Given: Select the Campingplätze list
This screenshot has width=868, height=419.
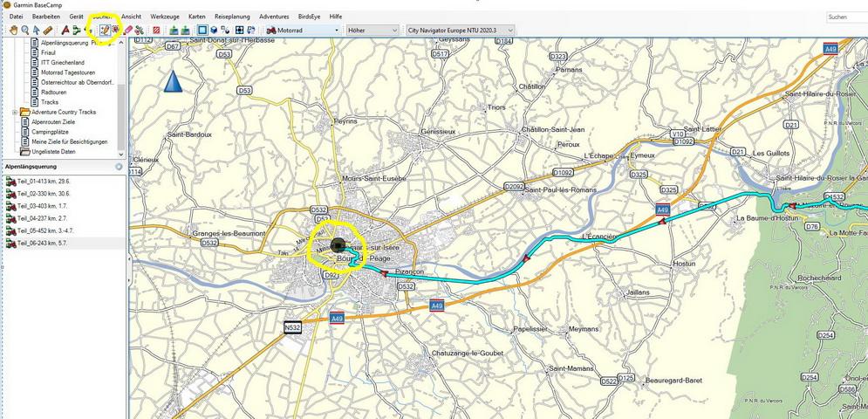Looking at the screenshot, I should (51, 132).
